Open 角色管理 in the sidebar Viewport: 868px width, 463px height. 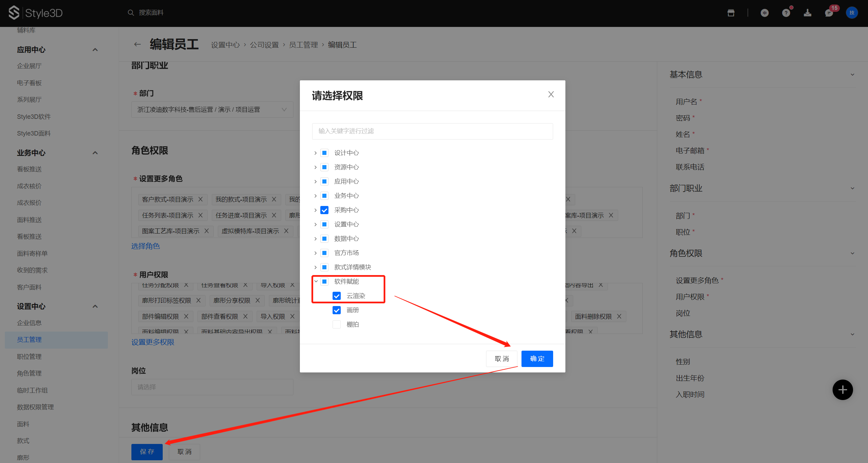[x=29, y=373]
